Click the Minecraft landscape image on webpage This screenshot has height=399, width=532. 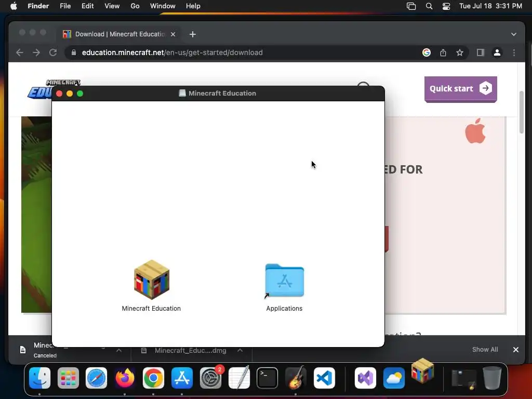pos(36,215)
